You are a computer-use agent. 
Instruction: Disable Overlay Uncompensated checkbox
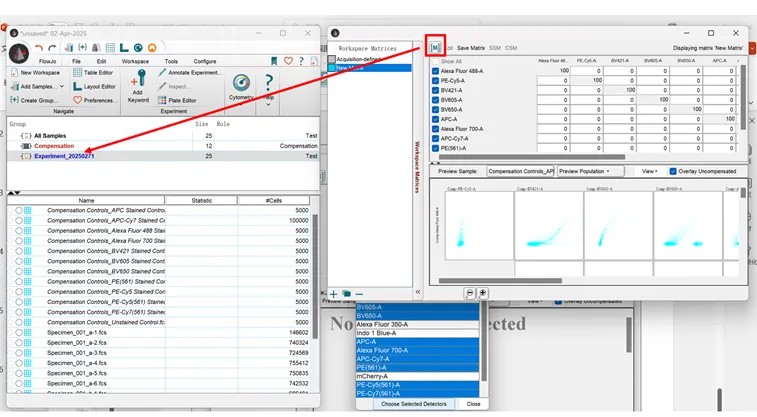pos(672,171)
